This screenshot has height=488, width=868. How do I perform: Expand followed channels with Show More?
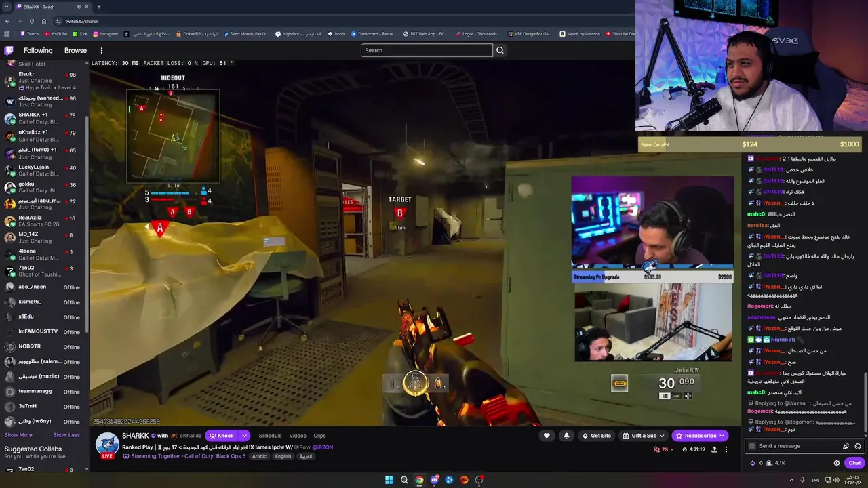tap(18, 435)
